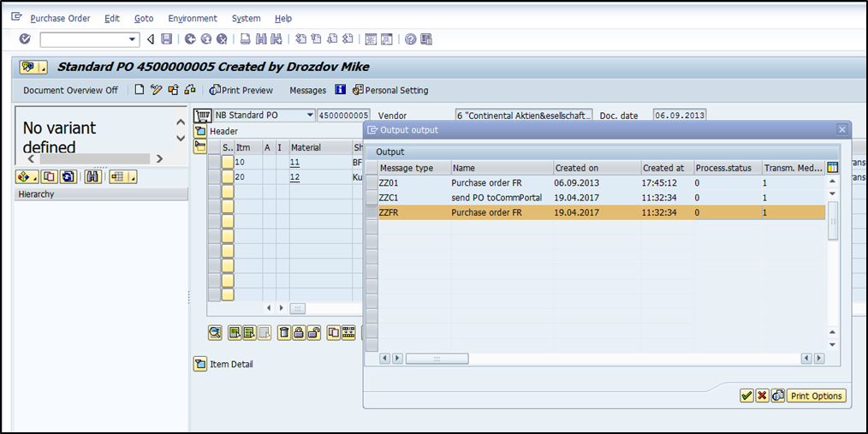Click the Create new document icon

pyautogui.click(x=140, y=90)
